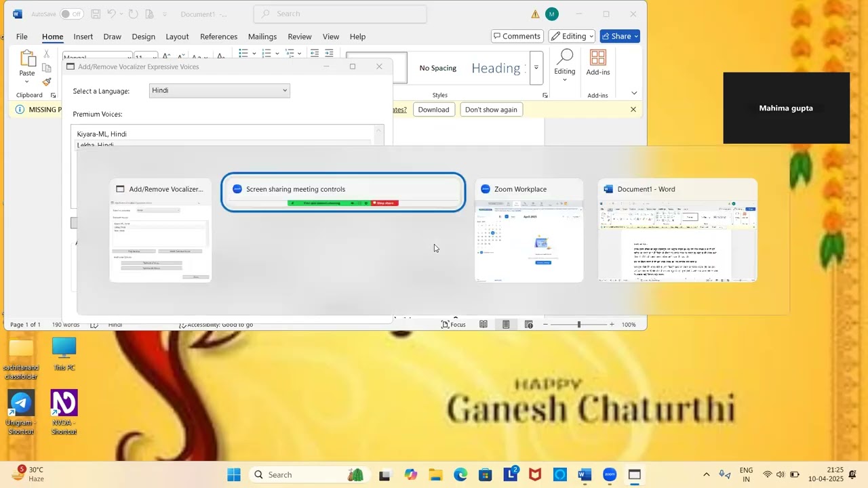Switch to Read Mode view in status bar
868x488 pixels.
pos(484,325)
